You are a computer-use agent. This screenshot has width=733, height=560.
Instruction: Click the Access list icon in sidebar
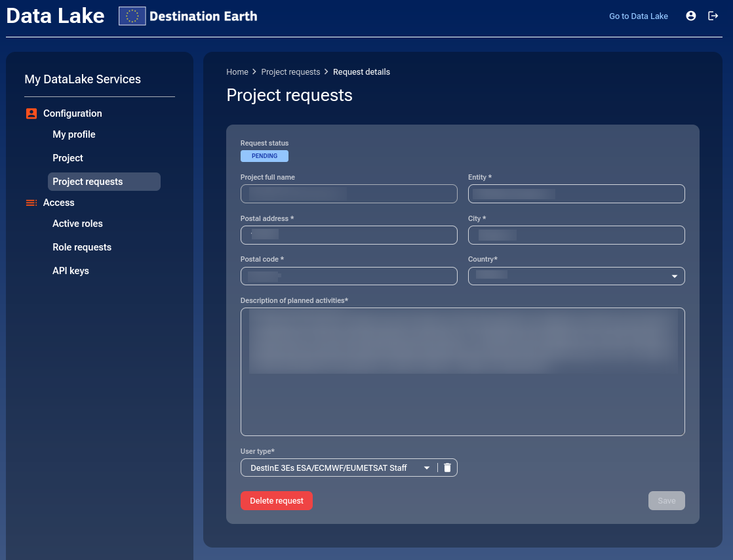coord(31,203)
